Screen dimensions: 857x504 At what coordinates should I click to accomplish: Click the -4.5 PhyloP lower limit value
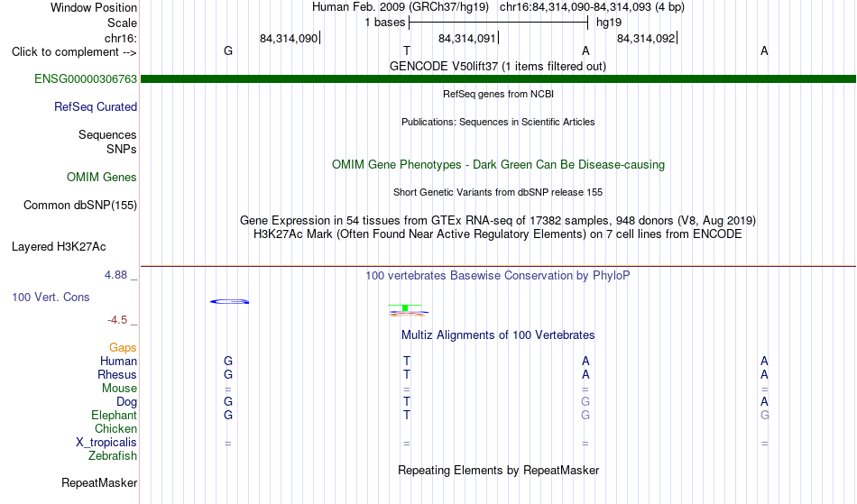(117, 320)
